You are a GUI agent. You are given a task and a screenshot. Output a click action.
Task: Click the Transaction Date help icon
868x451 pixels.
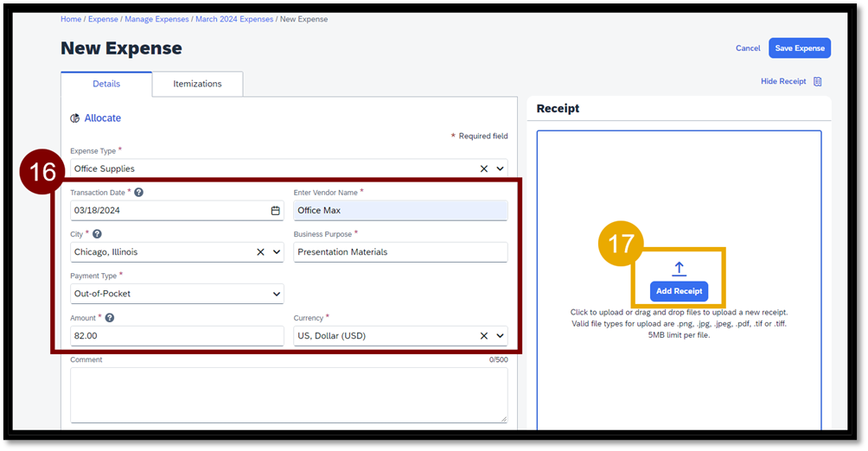(139, 193)
